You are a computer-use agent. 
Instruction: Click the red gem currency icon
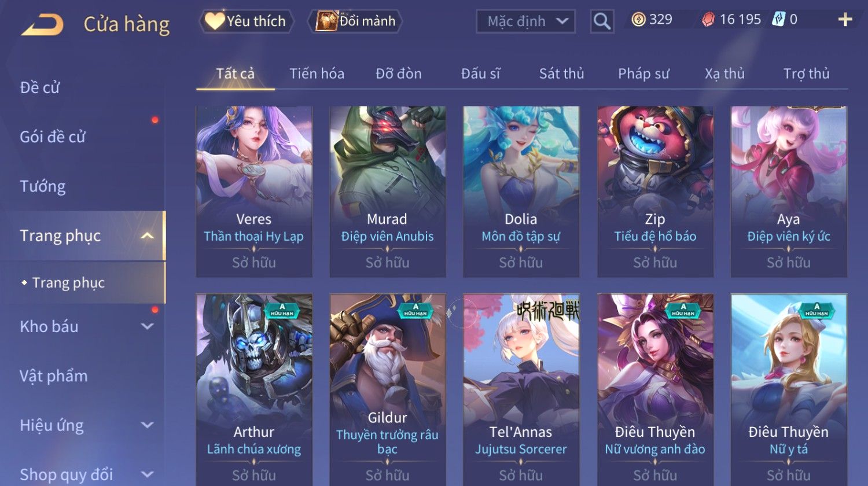point(708,20)
